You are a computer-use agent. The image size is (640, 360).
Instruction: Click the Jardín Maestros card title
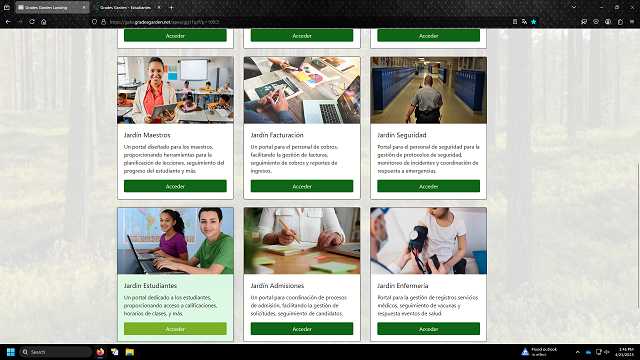point(147,135)
